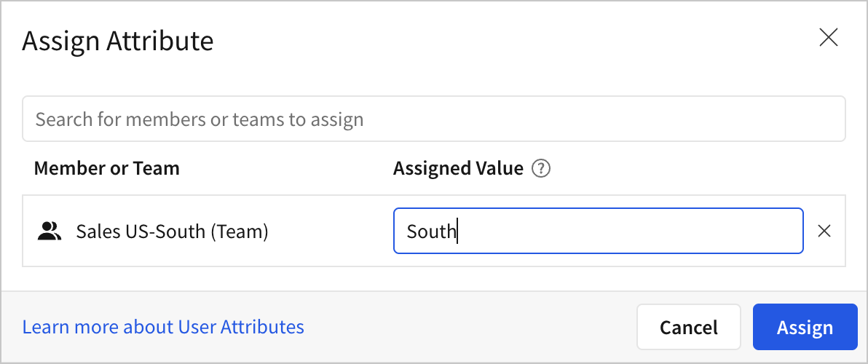Click the Assigned Value text box containing South
The width and height of the screenshot is (868, 364).
click(597, 232)
